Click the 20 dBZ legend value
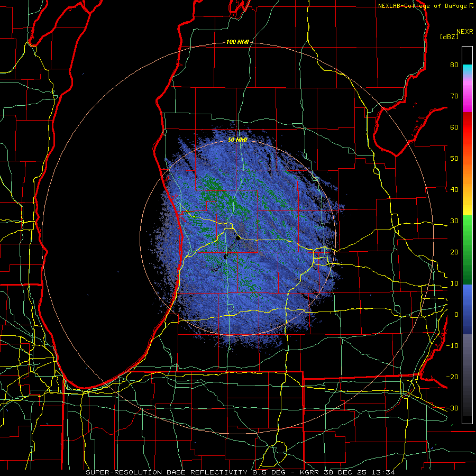This screenshot has height=476, width=476. (454, 252)
